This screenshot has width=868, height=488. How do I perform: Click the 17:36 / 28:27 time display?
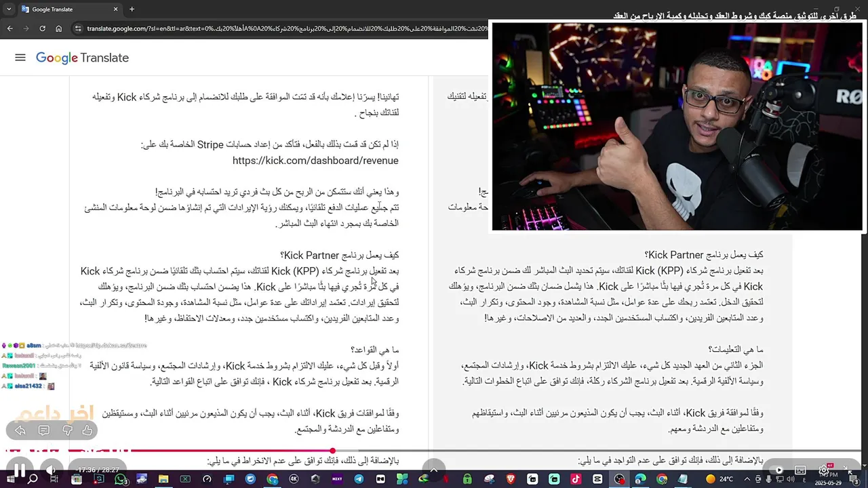click(x=98, y=470)
